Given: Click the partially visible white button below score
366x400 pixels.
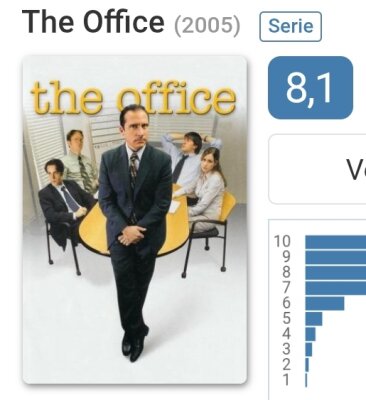Looking at the screenshot, I should tap(317, 169).
